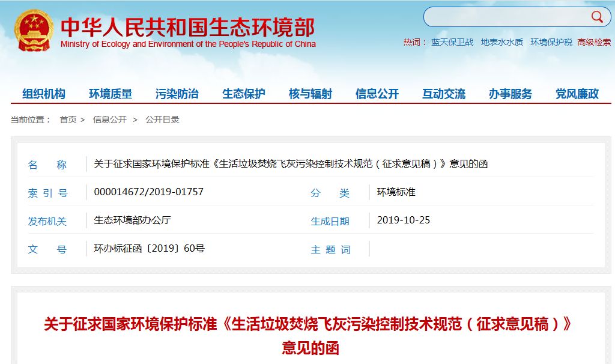Screen dimensions: 615x364
Task: Click the 发布机关 field label
Action: [x=47, y=221]
